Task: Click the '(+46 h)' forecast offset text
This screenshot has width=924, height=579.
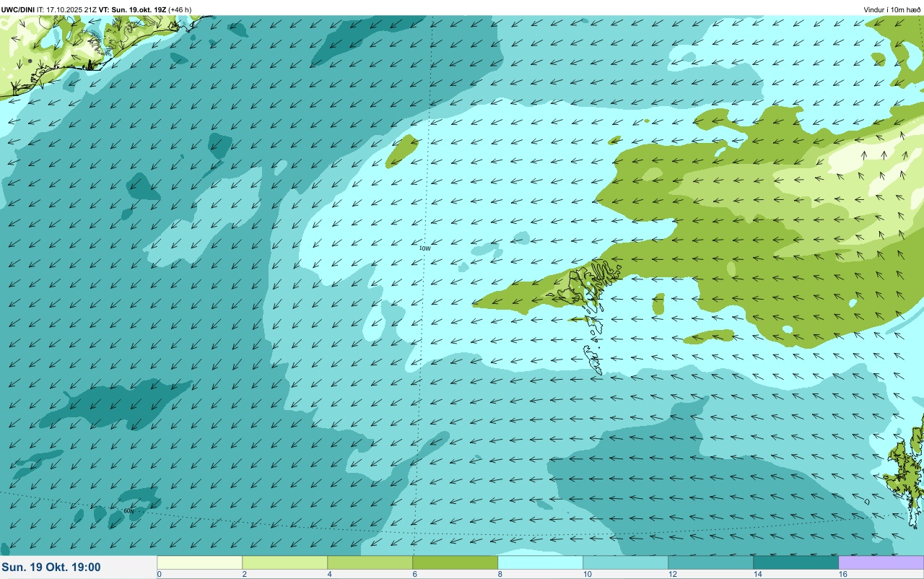Action: pyautogui.click(x=180, y=9)
